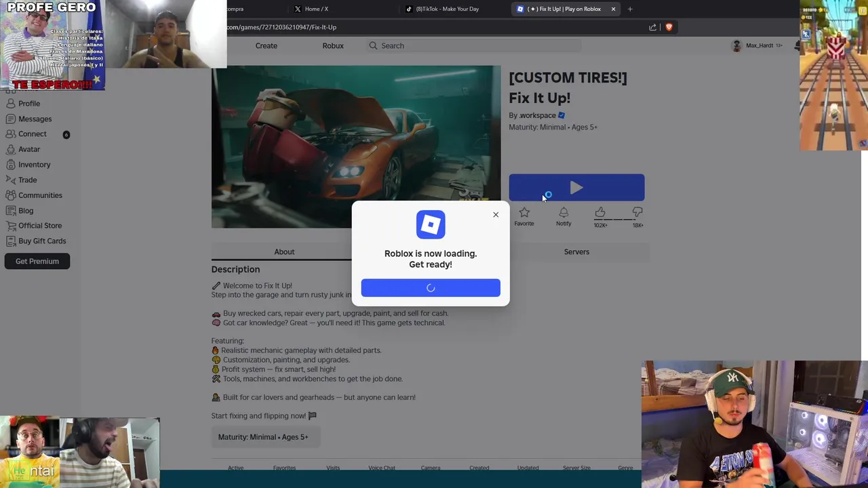The height and width of the screenshot is (488, 868).
Task: Open the About tab
Action: tap(284, 251)
